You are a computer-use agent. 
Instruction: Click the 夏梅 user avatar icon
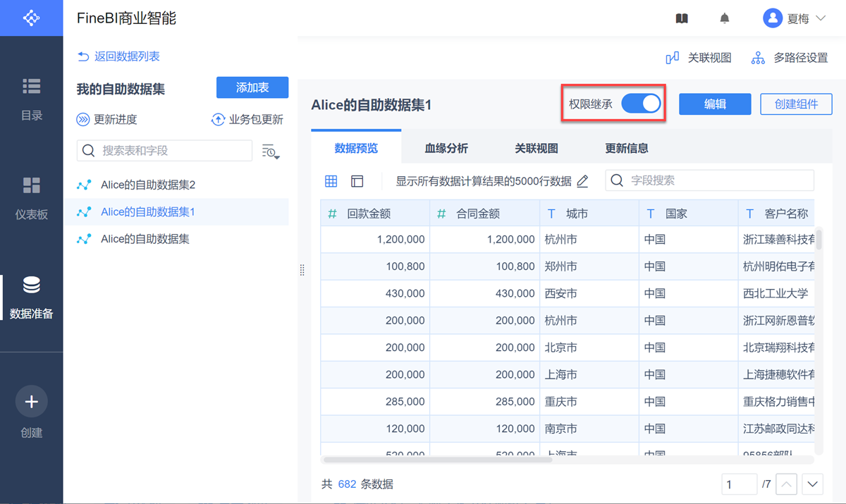click(773, 18)
